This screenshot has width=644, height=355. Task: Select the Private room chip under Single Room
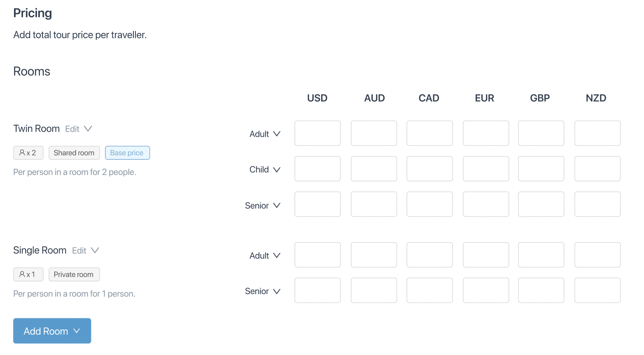(74, 274)
